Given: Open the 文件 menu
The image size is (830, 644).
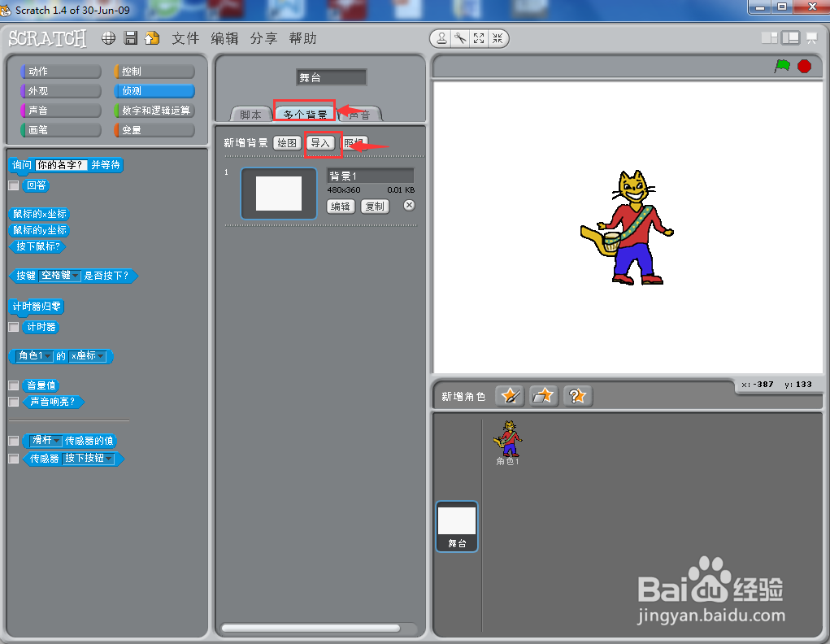Looking at the screenshot, I should (x=185, y=38).
